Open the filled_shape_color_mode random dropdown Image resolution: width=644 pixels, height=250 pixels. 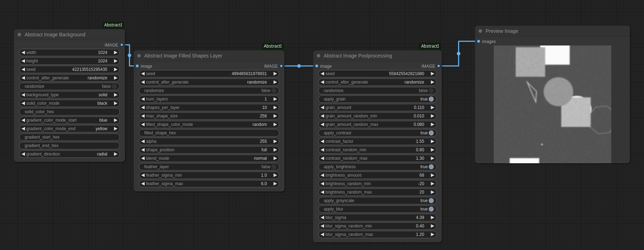(209, 124)
